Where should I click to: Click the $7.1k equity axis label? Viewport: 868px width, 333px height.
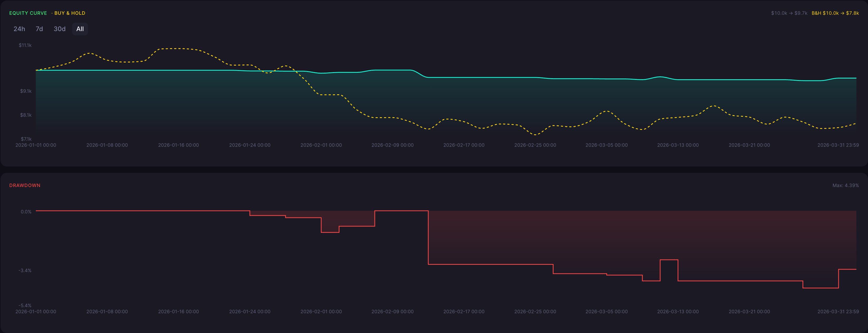click(26, 139)
